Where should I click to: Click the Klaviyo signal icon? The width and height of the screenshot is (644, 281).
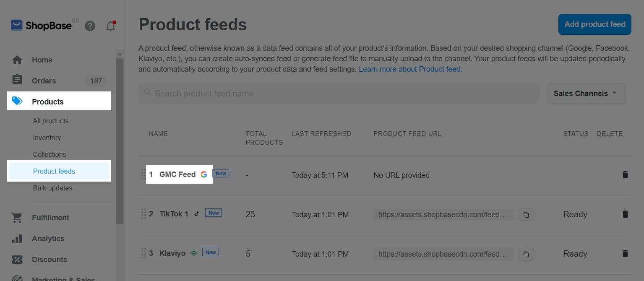coord(193,253)
